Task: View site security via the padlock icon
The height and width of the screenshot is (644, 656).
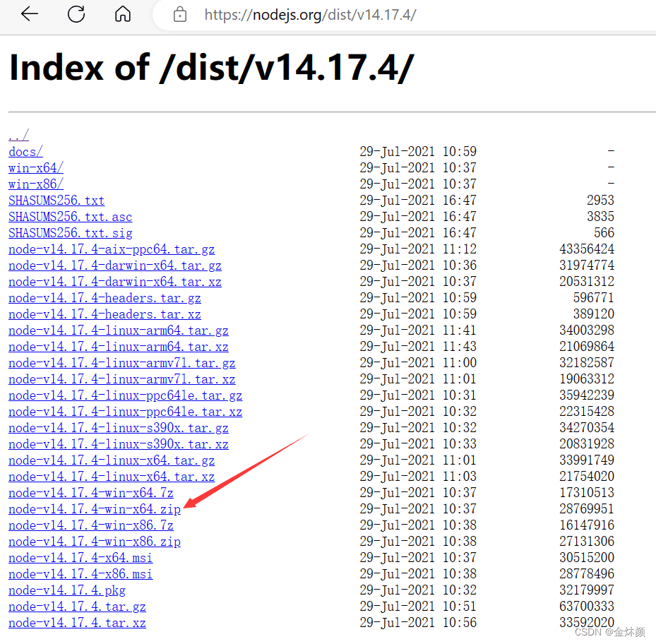Action: tap(180, 15)
